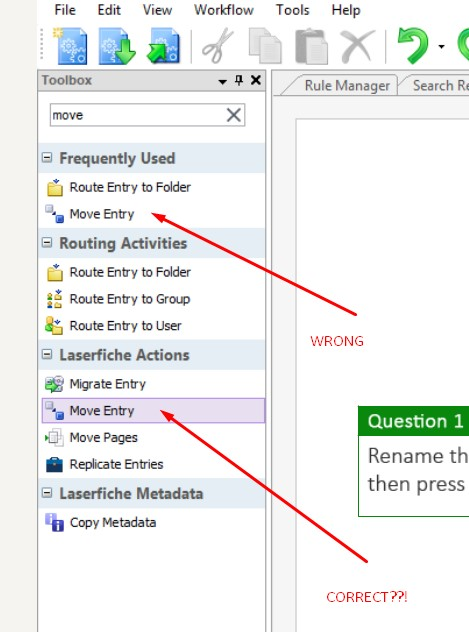
Task: Open the Workflow menu
Action: 224,10
